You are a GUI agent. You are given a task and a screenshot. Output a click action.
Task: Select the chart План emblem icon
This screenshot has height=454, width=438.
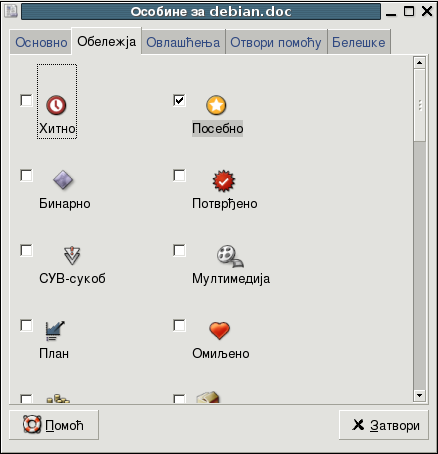click(x=55, y=330)
